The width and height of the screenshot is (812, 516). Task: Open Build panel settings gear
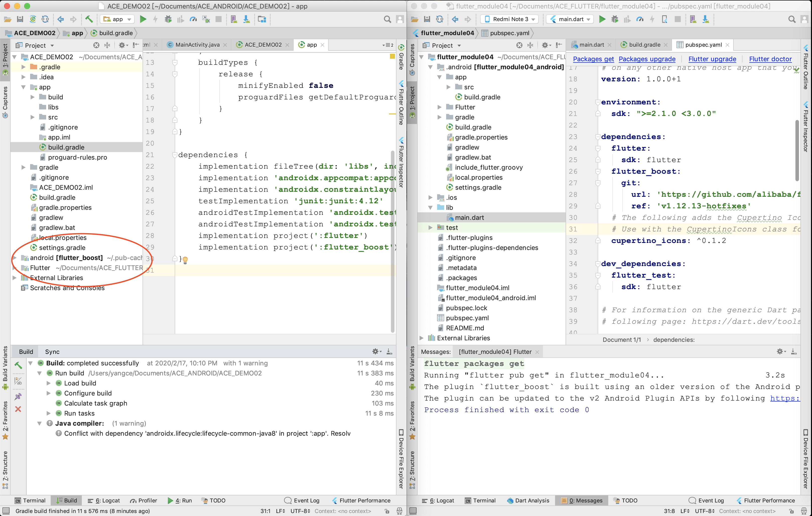pos(376,351)
